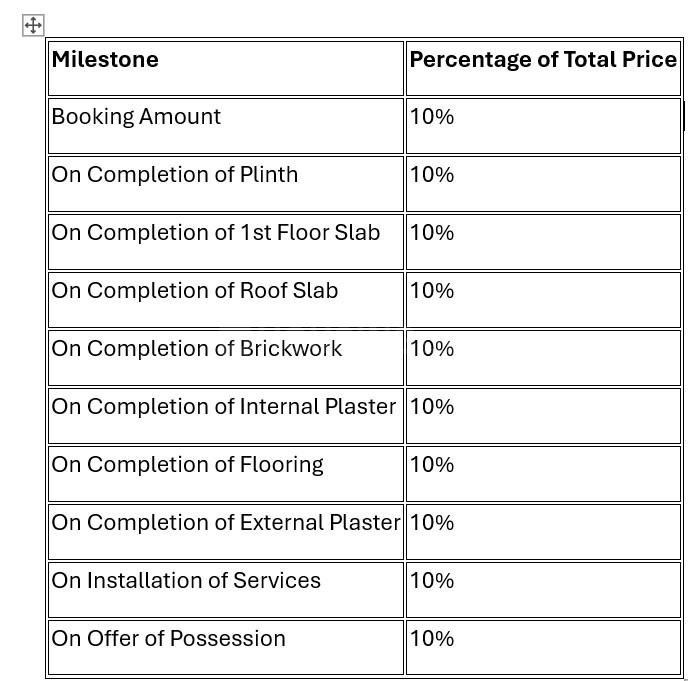Select On Completion of External Plaster cell
Viewport: 688px width, 681px height.
coord(226,531)
